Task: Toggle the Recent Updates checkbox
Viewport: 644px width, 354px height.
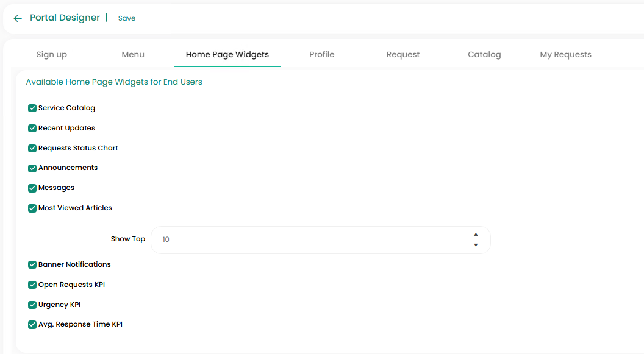Action: pos(32,128)
